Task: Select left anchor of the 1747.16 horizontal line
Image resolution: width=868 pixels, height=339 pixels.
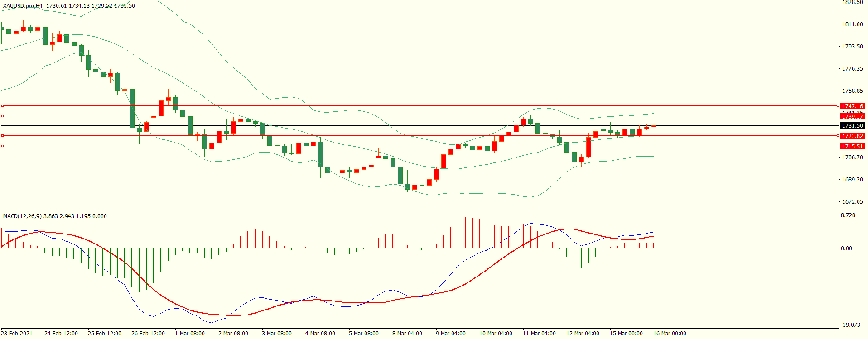Action: click(x=2, y=106)
